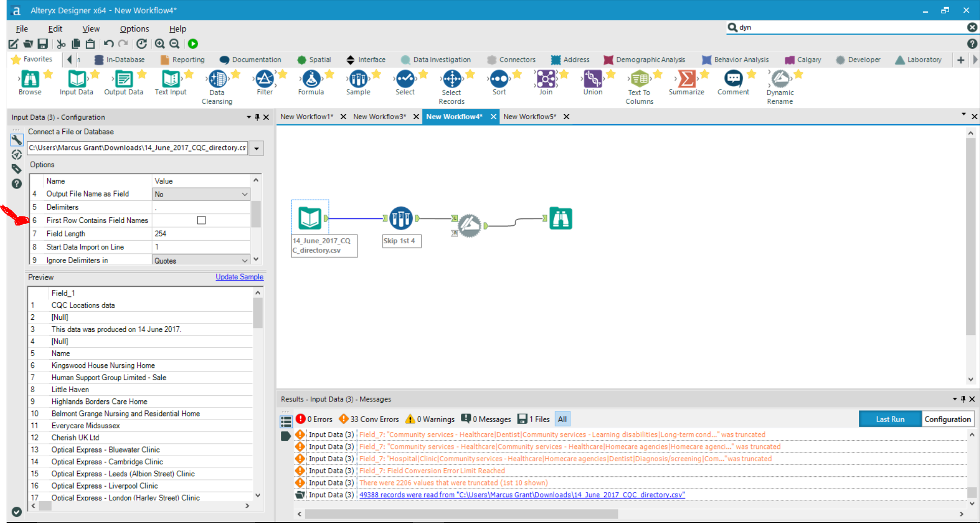The width and height of the screenshot is (980, 523).
Task: Select the Data Cleansing tool
Action: tap(217, 80)
